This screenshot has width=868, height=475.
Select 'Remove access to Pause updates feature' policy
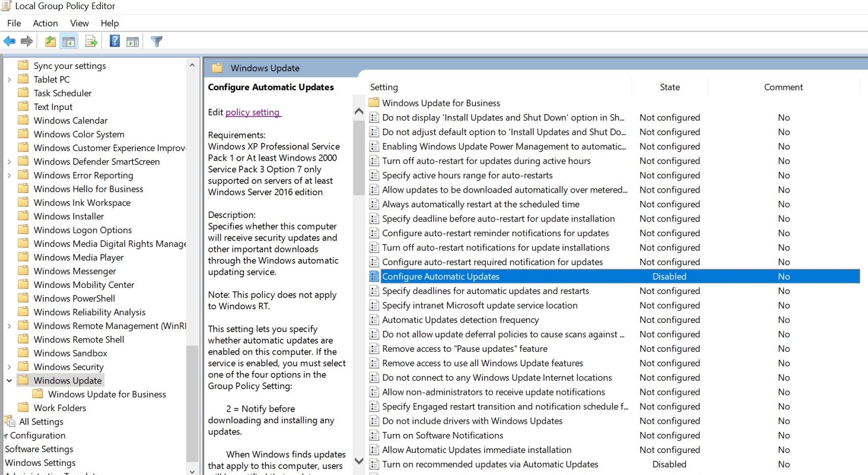(x=465, y=348)
